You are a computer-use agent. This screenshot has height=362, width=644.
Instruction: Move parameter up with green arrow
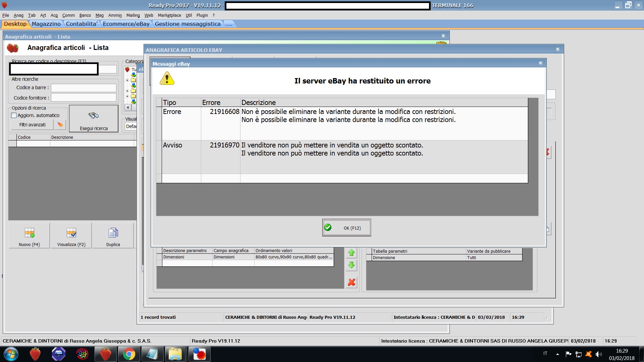coord(351,253)
